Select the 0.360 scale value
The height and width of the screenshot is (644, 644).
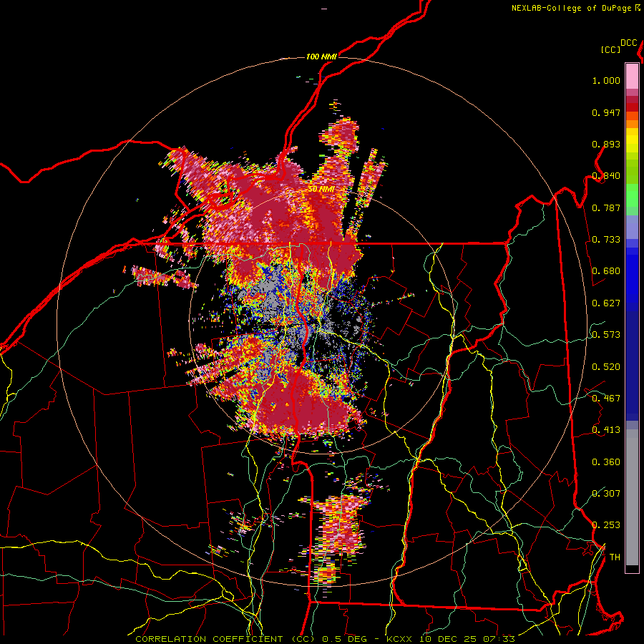tap(606, 462)
